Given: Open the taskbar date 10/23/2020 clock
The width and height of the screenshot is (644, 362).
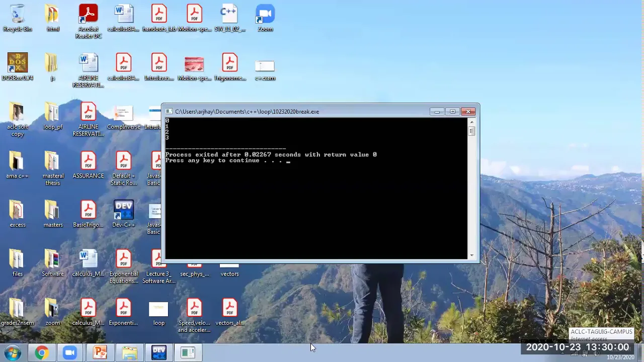Looking at the screenshot, I should (x=620, y=357).
